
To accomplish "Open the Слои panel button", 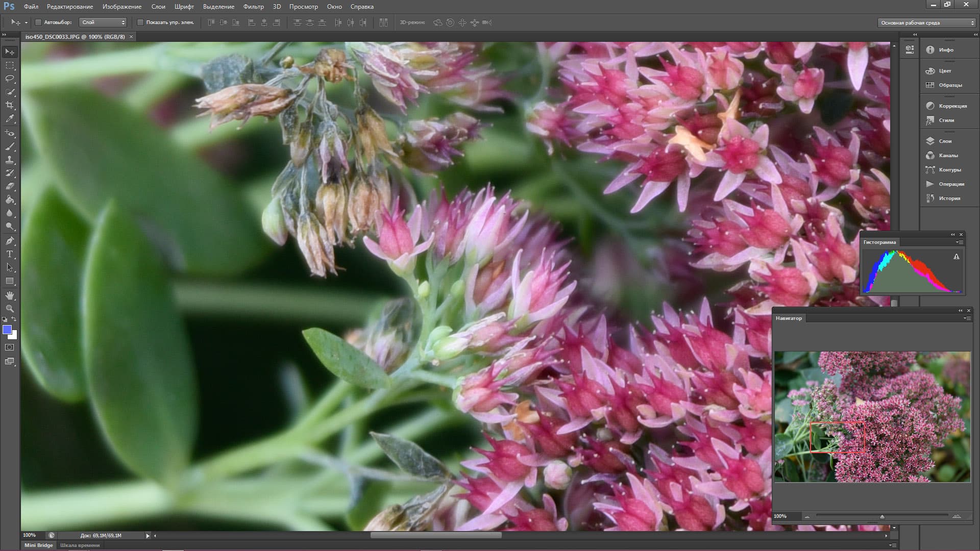I will (945, 141).
